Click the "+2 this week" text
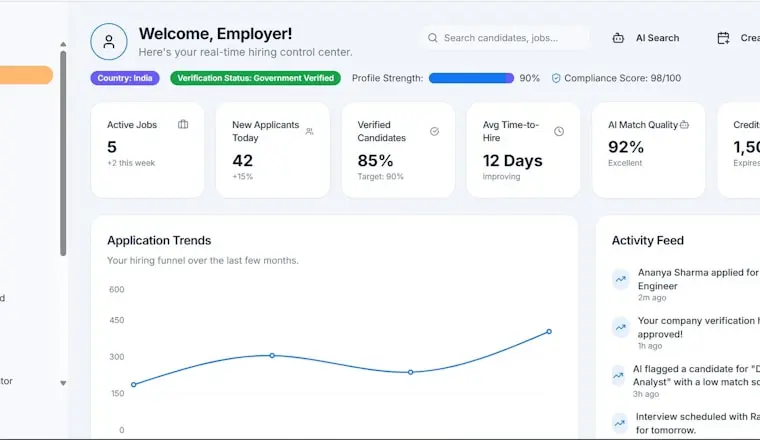Screen dimensions: 760x440 pos(131,163)
